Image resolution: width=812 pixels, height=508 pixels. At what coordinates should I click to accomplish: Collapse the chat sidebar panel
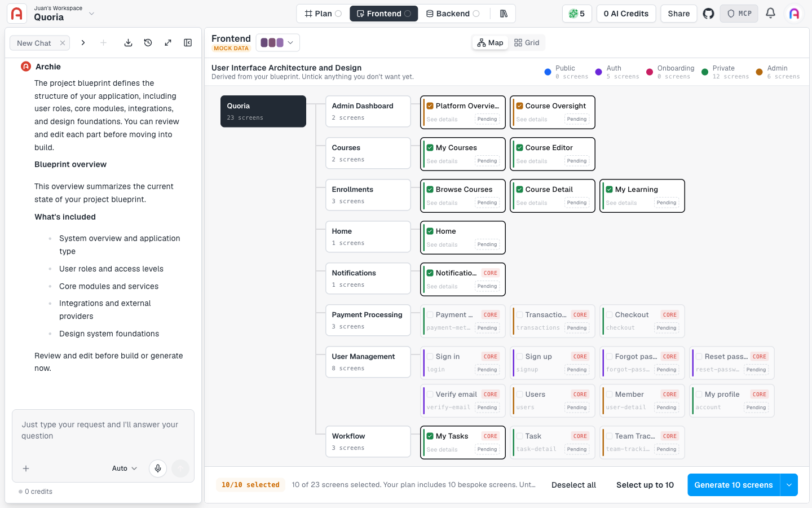pos(188,43)
